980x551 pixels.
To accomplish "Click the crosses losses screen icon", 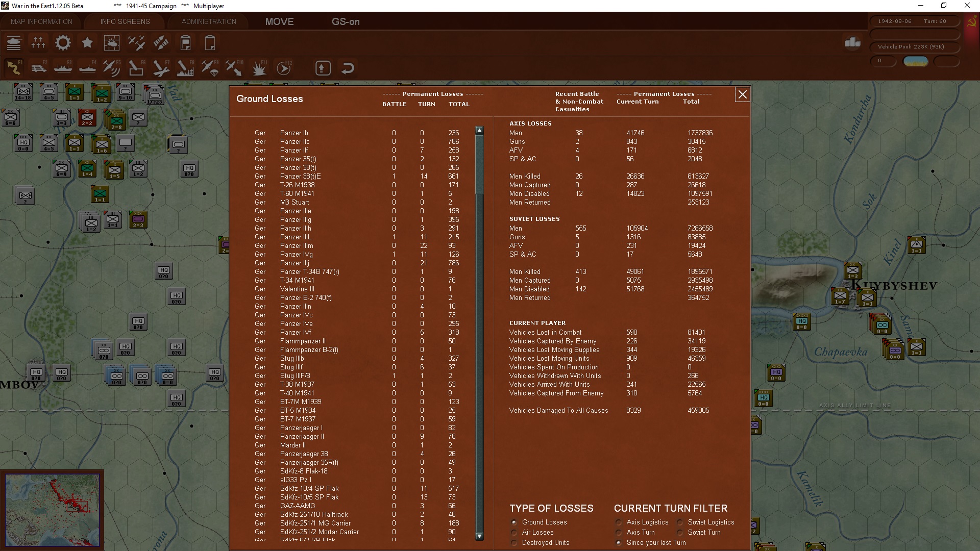I will pyautogui.click(x=38, y=43).
